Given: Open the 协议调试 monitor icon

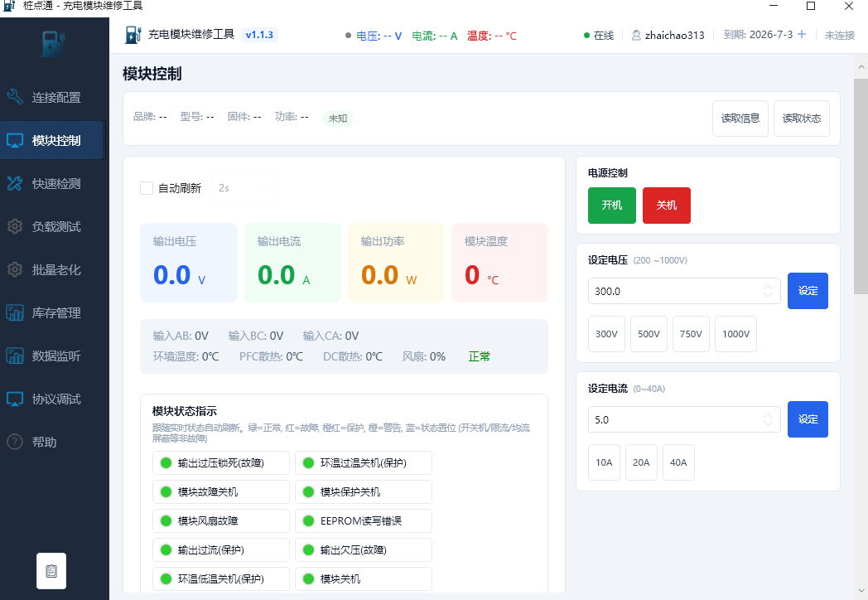Looking at the screenshot, I should 15,399.
